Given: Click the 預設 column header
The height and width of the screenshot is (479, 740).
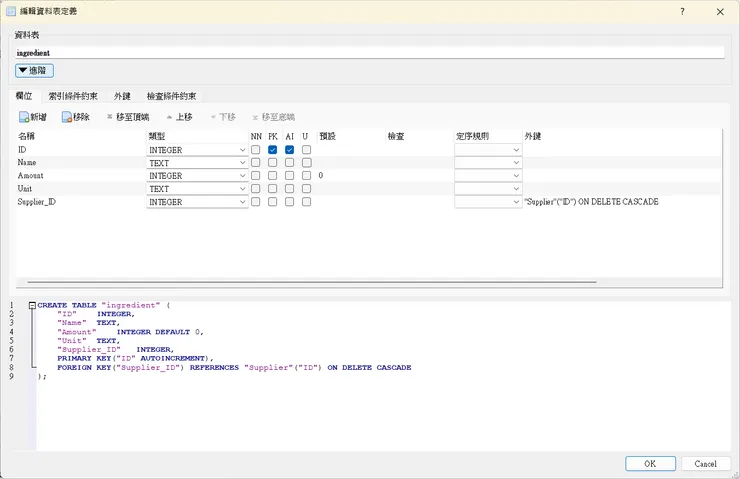Looking at the screenshot, I should [x=351, y=136].
